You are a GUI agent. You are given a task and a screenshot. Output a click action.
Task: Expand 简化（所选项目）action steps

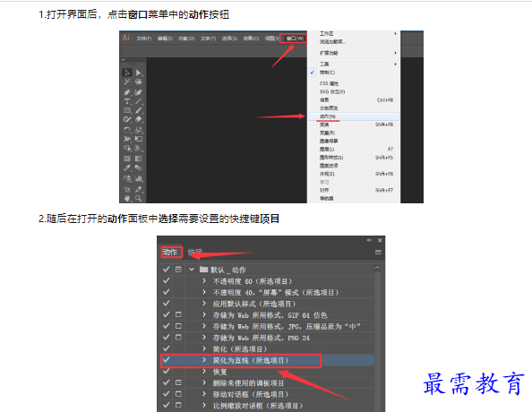pyautogui.click(x=204, y=348)
